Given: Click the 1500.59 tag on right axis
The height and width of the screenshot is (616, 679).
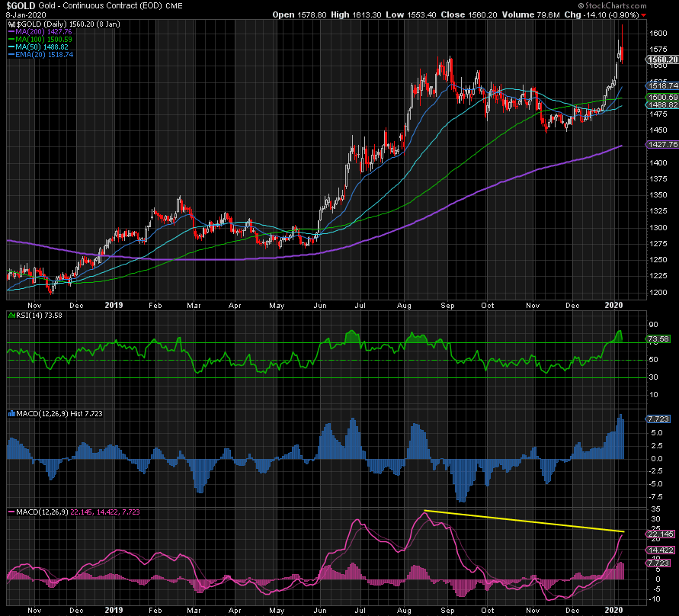Looking at the screenshot, I should click(x=662, y=98).
